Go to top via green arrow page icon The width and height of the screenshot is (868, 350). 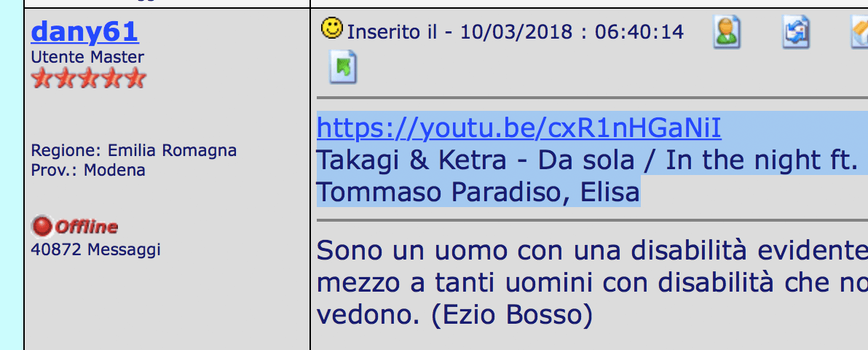tap(343, 67)
